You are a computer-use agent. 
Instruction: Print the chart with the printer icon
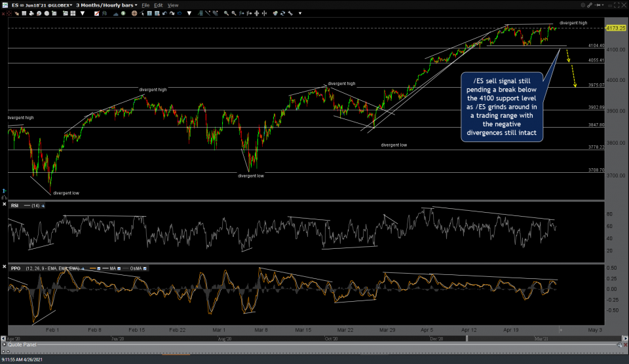tap(31, 13)
